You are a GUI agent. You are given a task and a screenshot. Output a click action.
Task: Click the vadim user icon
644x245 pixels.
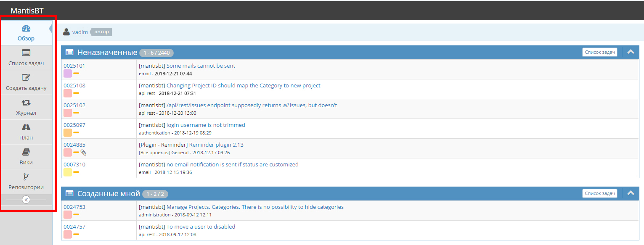coord(66,32)
